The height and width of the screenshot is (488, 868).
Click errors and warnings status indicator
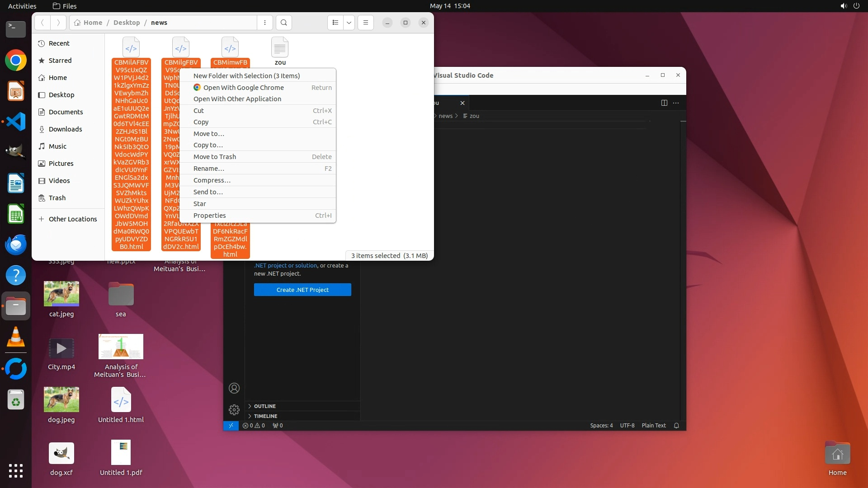(254, 426)
